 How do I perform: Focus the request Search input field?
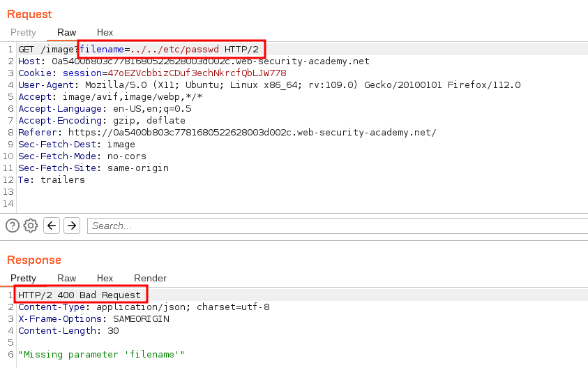pyautogui.click(x=338, y=226)
